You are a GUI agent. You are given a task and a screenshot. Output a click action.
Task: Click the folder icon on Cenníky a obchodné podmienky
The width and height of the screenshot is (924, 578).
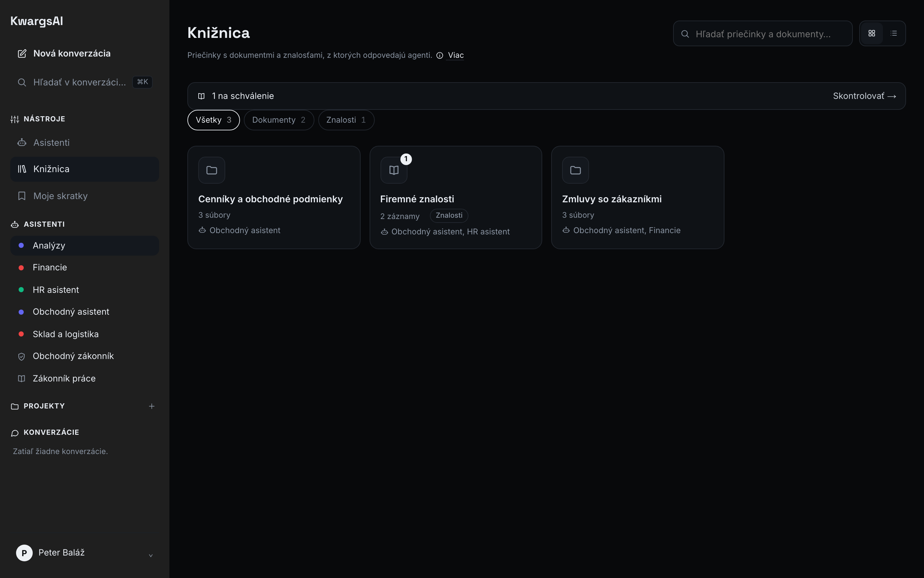(211, 170)
